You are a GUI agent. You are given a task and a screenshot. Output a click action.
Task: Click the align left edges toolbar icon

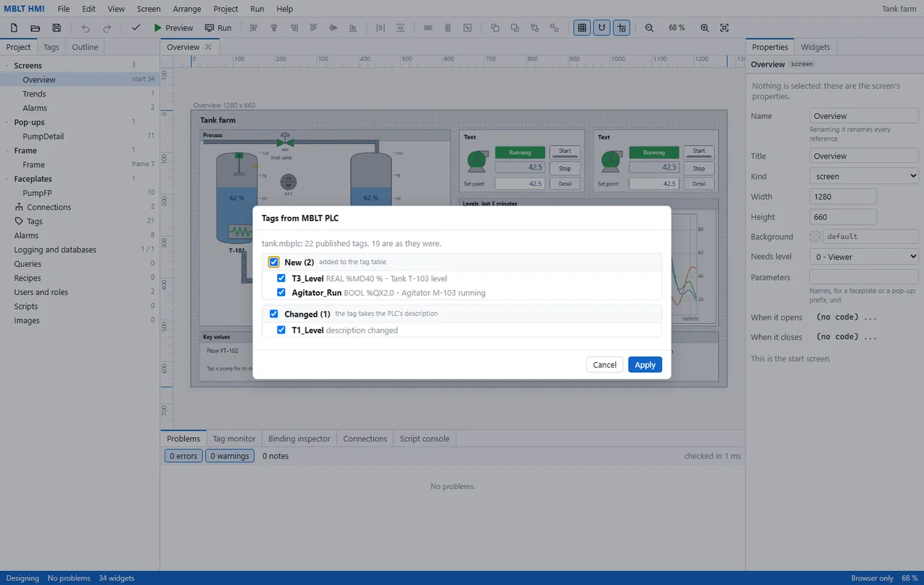tap(253, 28)
